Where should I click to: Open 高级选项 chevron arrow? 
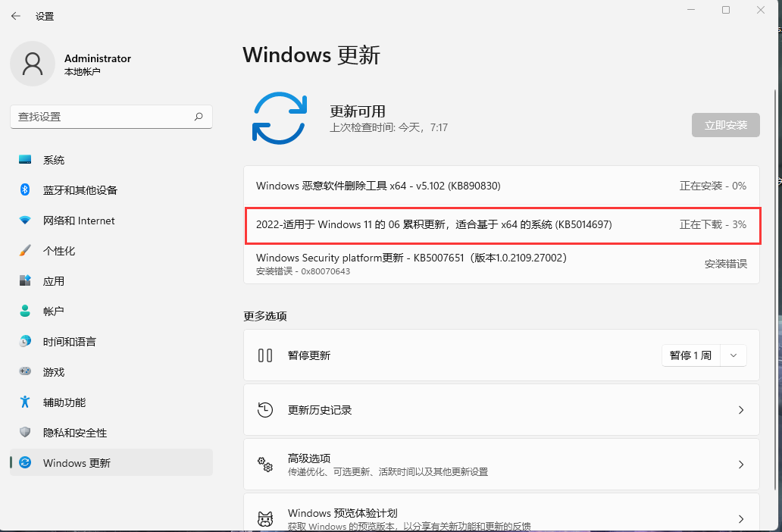pyautogui.click(x=741, y=465)
